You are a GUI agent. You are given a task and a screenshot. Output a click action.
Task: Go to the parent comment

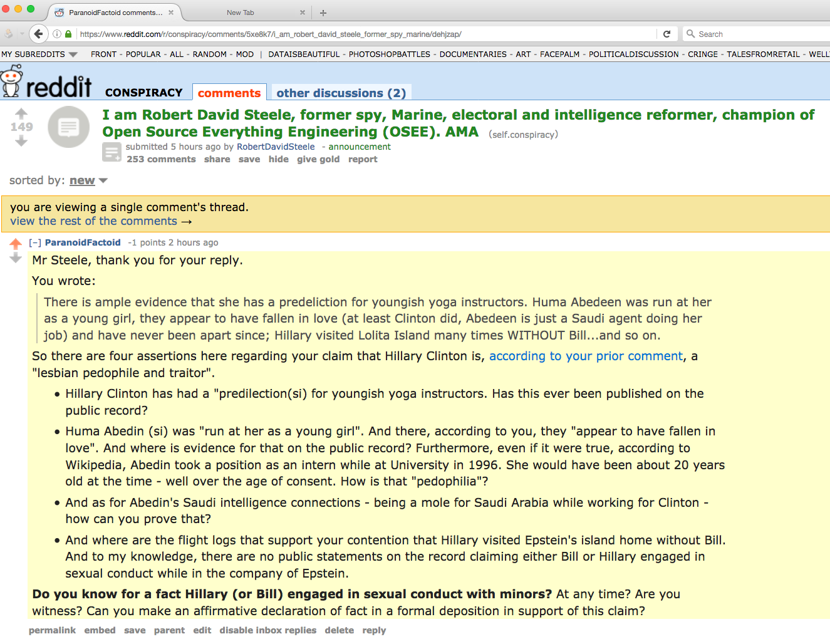coord(169,630)
